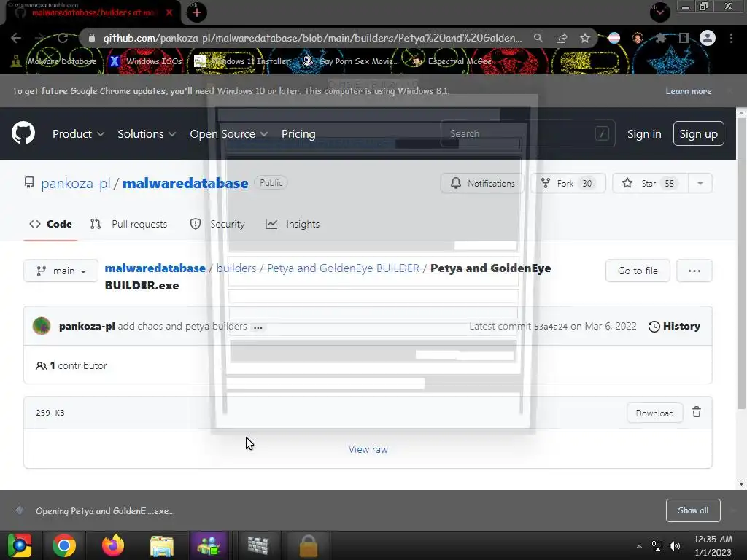Open the network tray icon

[x=657, y=546]
